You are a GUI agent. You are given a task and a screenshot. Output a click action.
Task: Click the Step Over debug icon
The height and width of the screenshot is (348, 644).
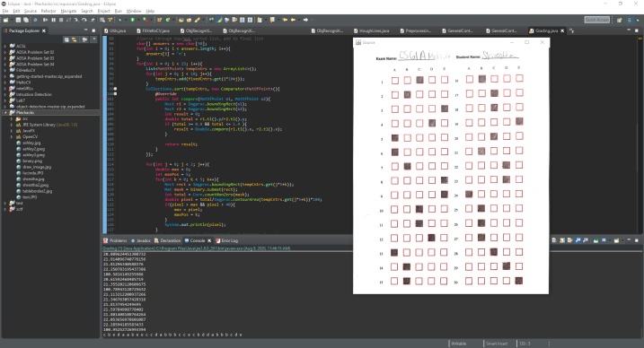click(84, 20)
